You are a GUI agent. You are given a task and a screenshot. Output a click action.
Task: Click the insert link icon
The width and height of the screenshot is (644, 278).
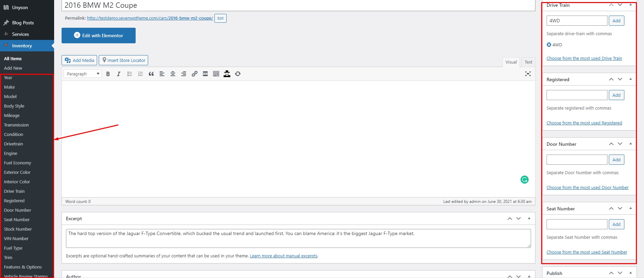[194, 74]
